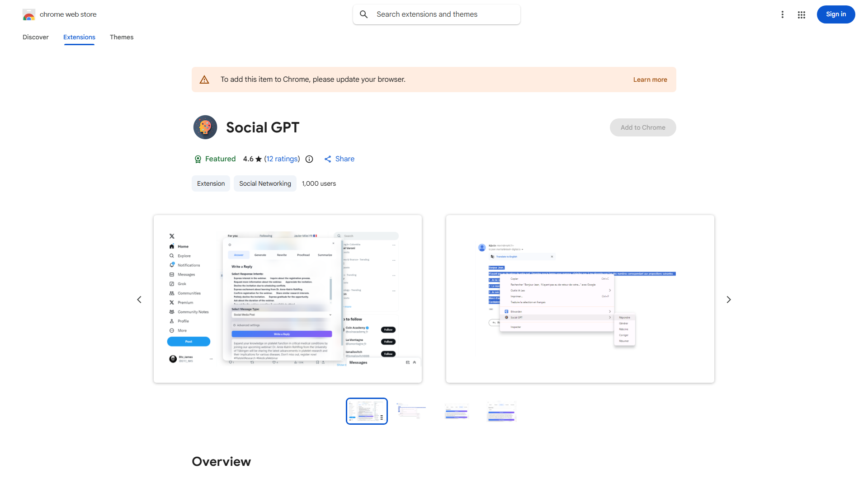The height and width of the screenshot is (488, 868).
Task: Open the three-dot overflow menu
Action: [783, 14]
